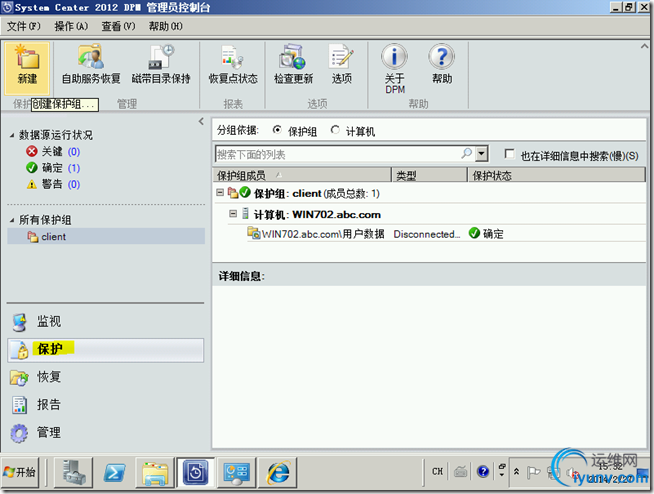Click 检查更新 check for updates icon
This screenshot has height=494, width=654.
pyautogui.click(x=293, y=65)
